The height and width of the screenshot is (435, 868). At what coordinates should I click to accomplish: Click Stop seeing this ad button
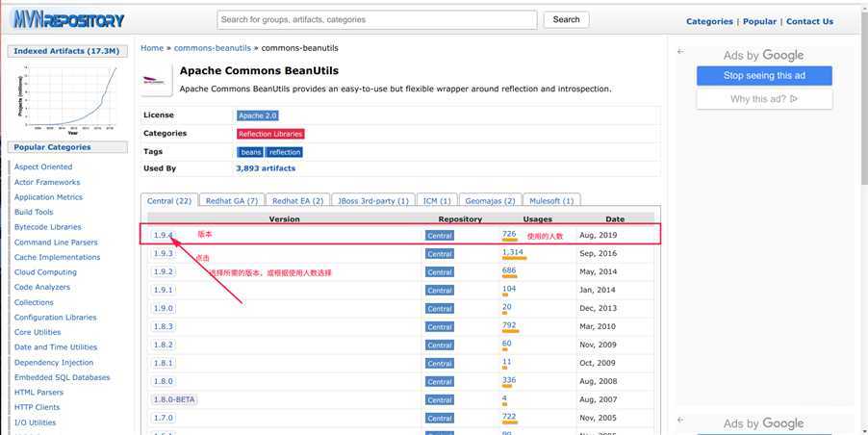(x=764, y=76)
